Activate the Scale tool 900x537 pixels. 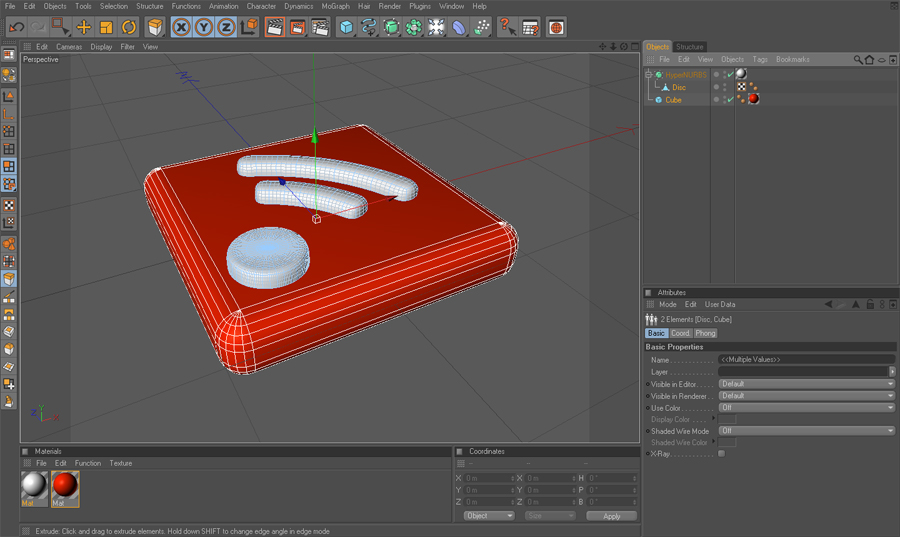(x=106, y=27)
